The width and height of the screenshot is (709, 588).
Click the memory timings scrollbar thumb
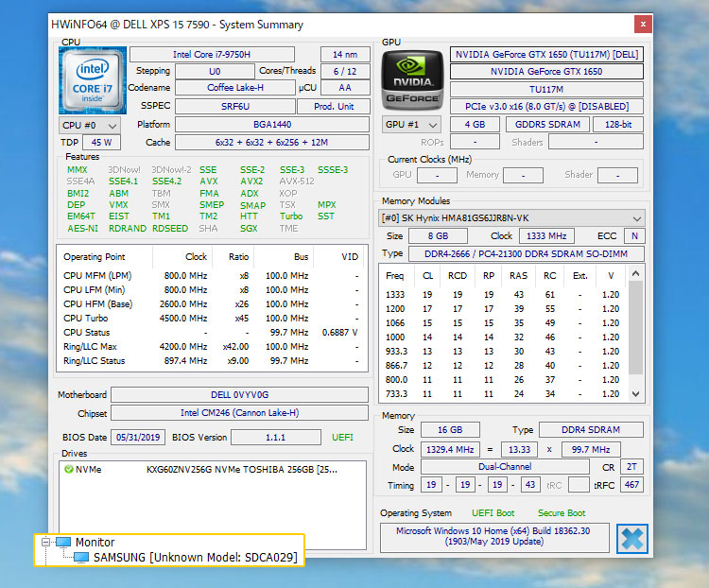pyautogui.click(x=636, y=327)
